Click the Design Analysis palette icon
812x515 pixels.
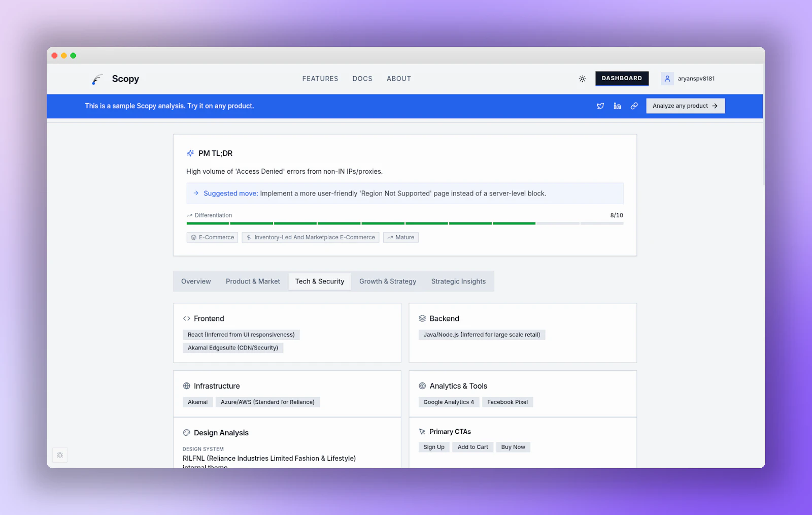(187, 433)
